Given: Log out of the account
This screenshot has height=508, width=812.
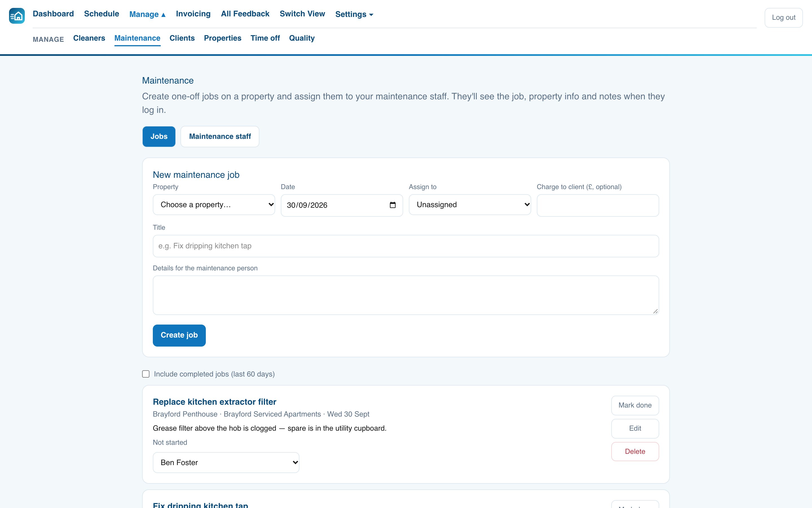Looking at the screenshot, I should tap(784, 17).
